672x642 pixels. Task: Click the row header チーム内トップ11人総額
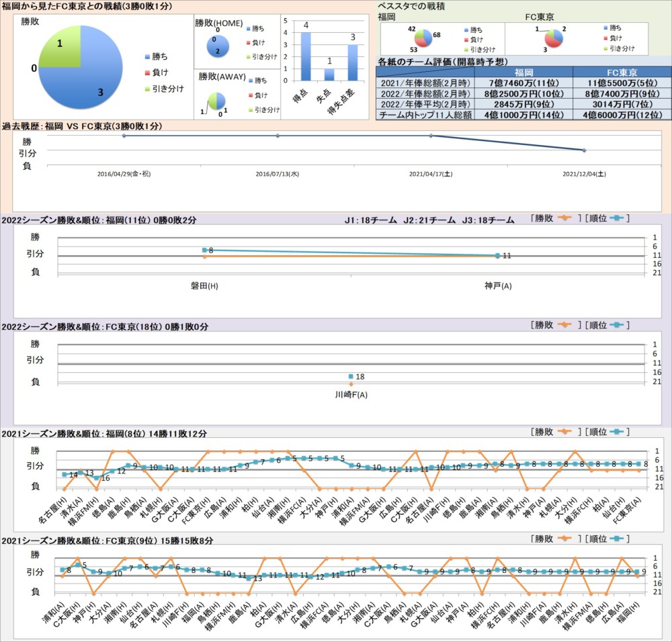click(425, 115)
